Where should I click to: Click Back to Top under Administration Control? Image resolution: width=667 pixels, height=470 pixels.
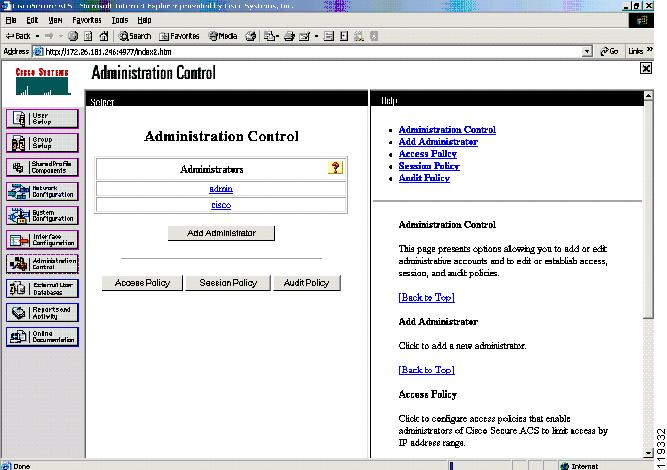426,297
